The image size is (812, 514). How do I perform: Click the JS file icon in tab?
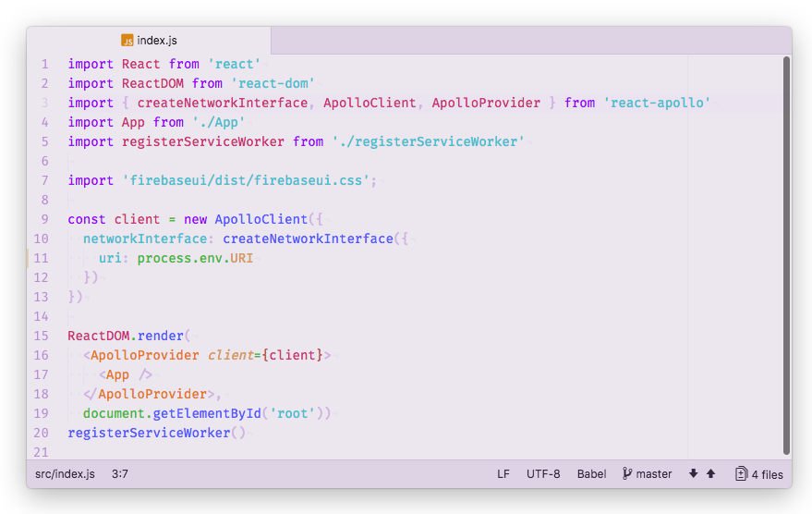click(x=127, y=41)
